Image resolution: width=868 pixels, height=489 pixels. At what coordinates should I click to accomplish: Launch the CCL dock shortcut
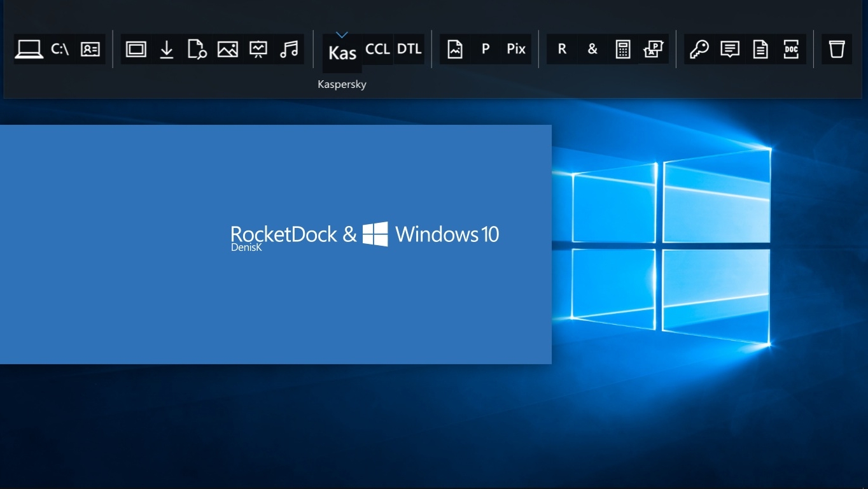point(377,49)
